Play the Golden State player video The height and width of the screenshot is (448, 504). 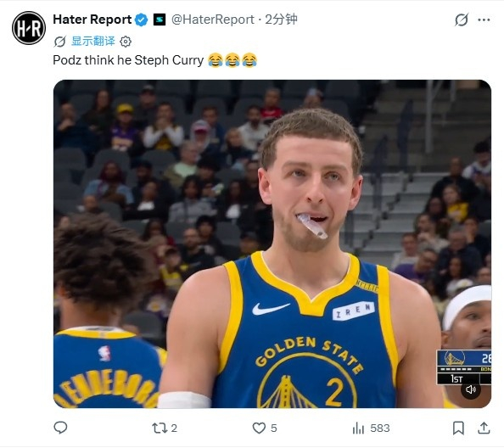coord(272,244)
